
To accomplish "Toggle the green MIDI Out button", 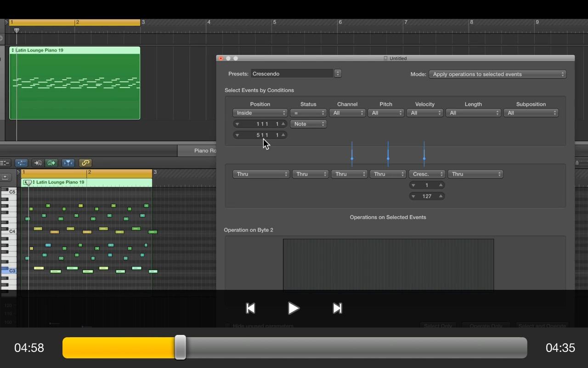I will [x=51, y=163].
